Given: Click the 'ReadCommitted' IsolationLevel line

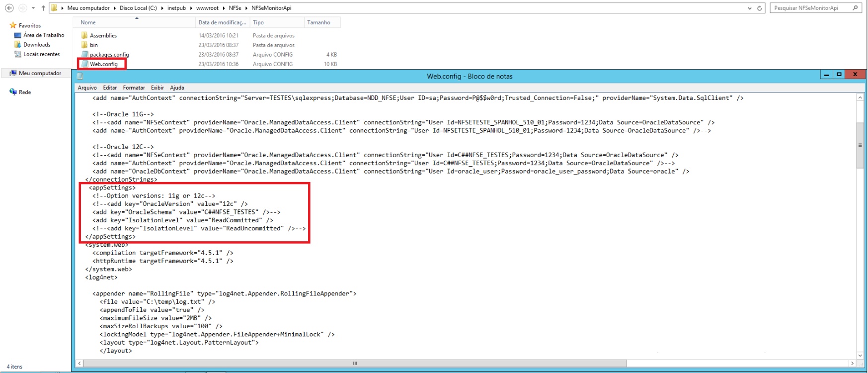Looking at the screenshot, I should [183, 220].
